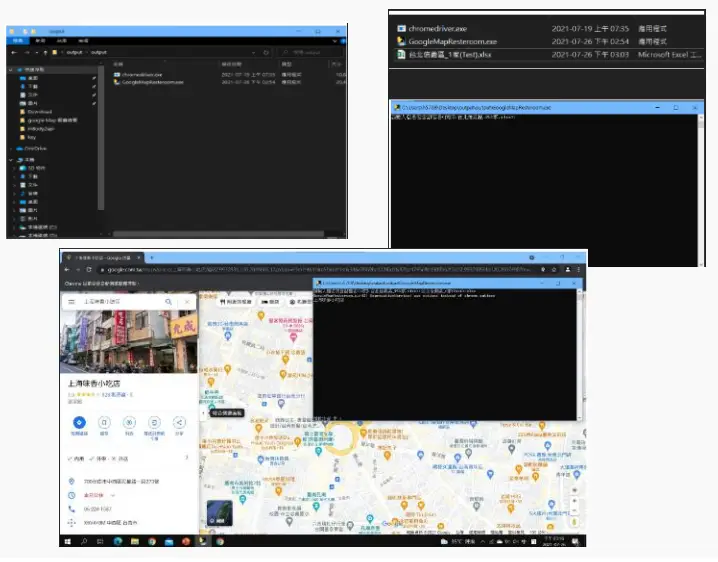Screen dimensions: 718x562
Task: Expand the OneDrive tree node in Explorer
Action: [x=12, y=146]
